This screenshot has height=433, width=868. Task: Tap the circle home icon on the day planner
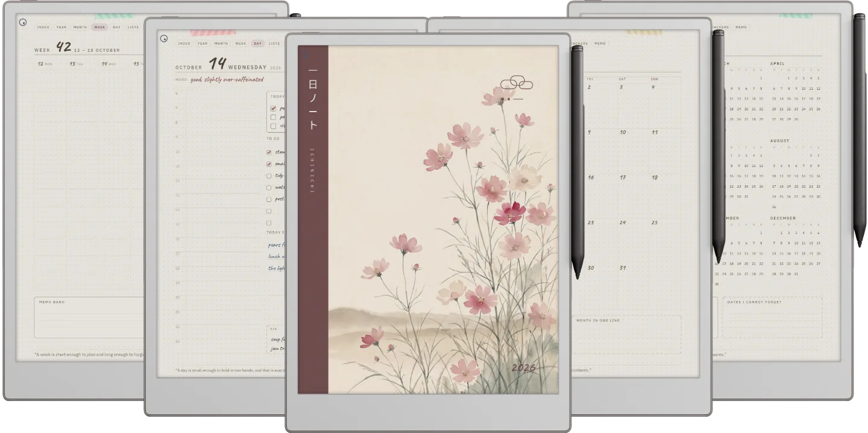pos(164,39)
